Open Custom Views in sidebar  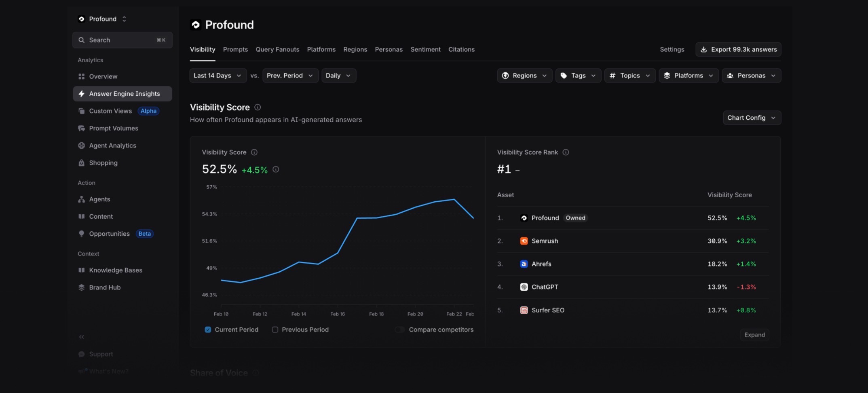coord(122,111)
